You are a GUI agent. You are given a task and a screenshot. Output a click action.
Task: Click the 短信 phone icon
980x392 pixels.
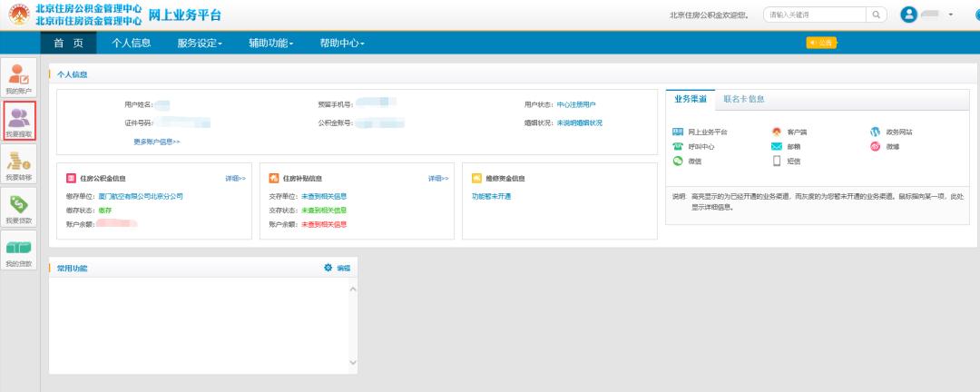(777, 161)
